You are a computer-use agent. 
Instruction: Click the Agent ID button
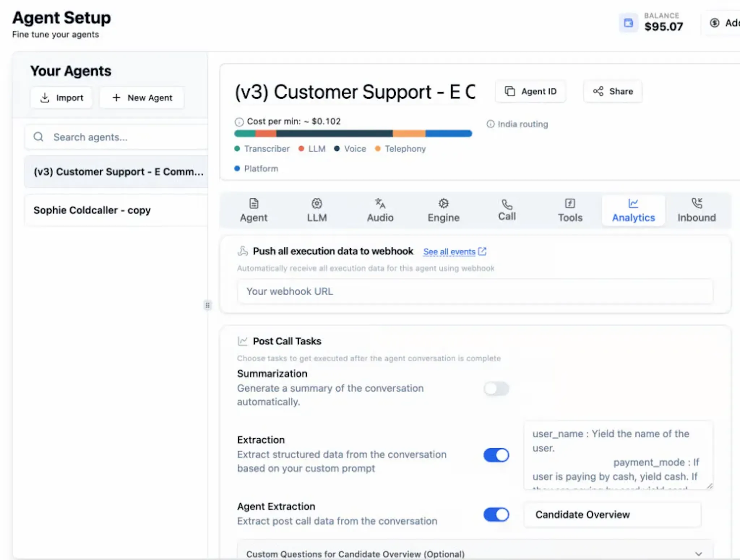point(530,91)
